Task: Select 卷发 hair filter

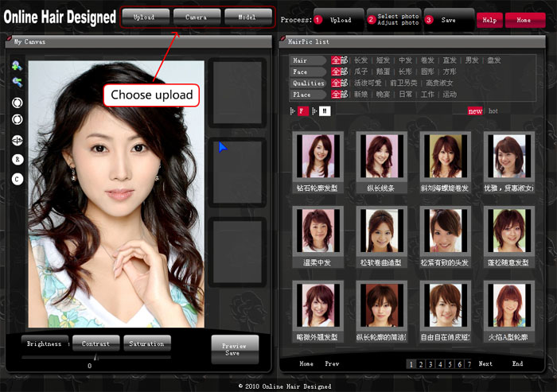Action: click(427, 60)
